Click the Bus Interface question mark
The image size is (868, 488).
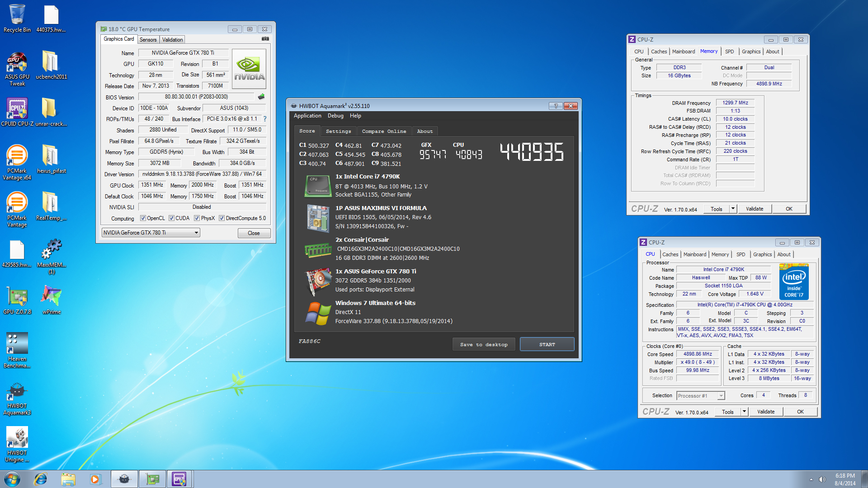[265, 119]
